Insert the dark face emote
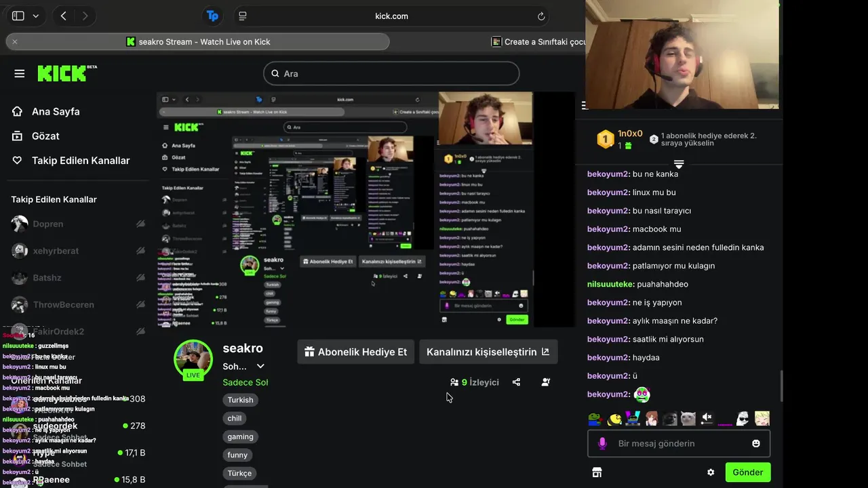Viewport: 868px width, 488px height. (x=669, y=418)
